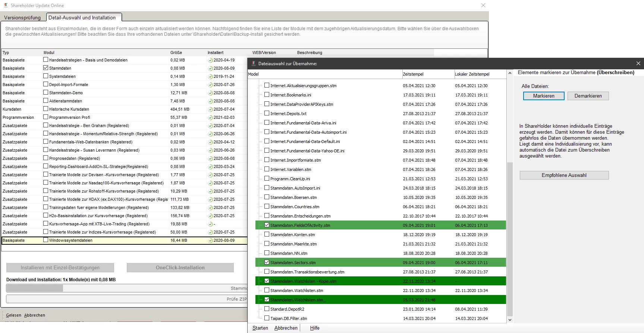Click the Typ column header
Screen dimensions: 644x333
tap(22, 53)
